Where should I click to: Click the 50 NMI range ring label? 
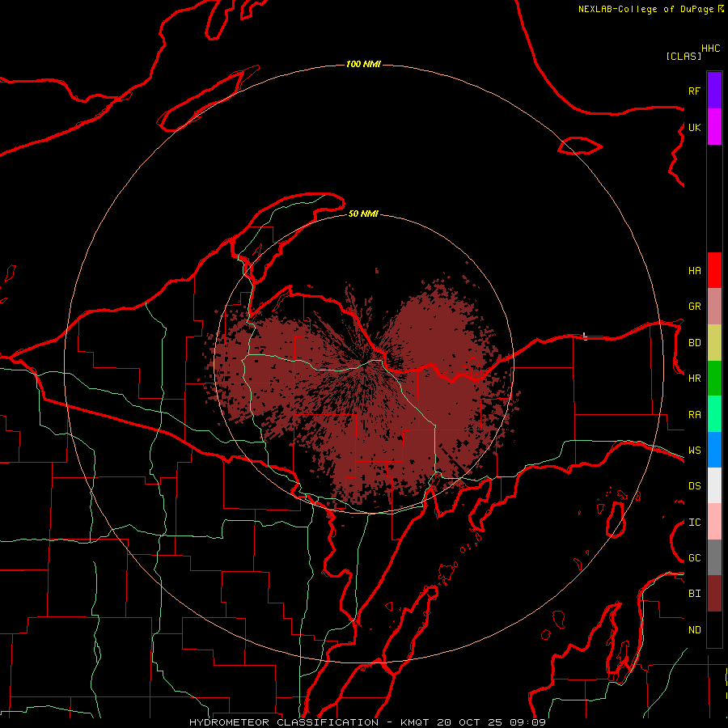(363, 214)
